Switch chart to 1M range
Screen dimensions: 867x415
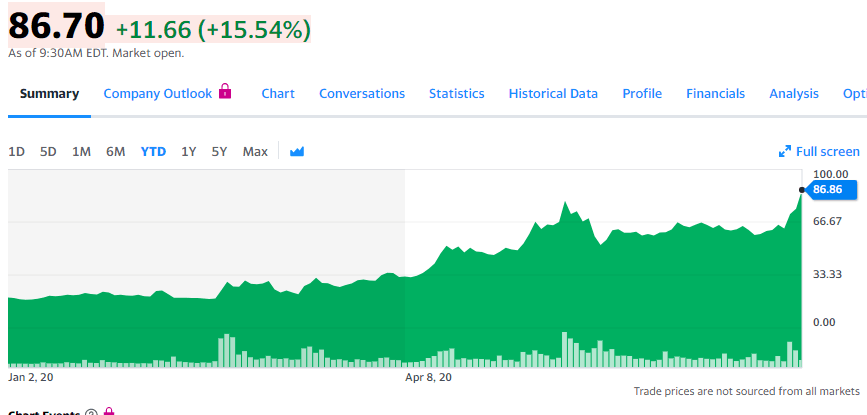81,152
